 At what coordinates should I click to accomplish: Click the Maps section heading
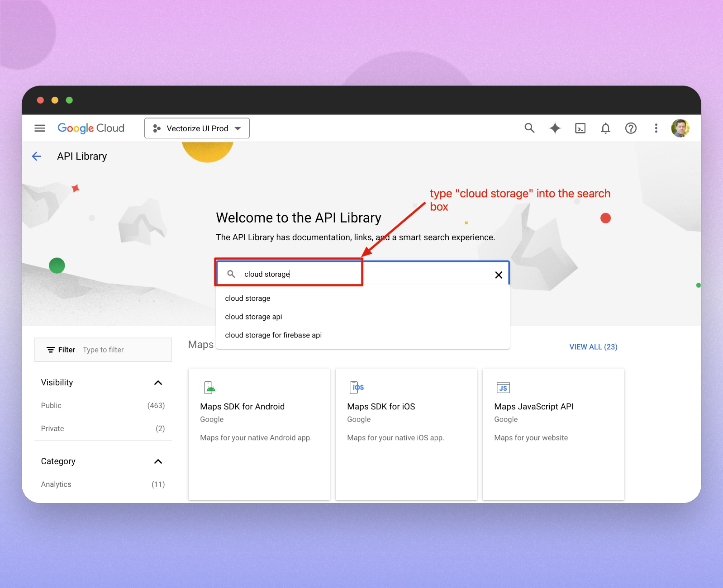click(200, 345)
